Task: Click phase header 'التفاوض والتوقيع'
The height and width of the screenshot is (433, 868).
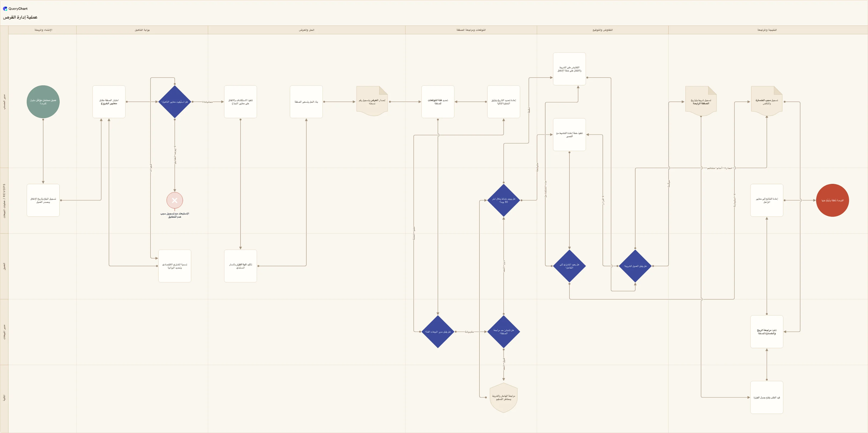Action: pos(602,30)
